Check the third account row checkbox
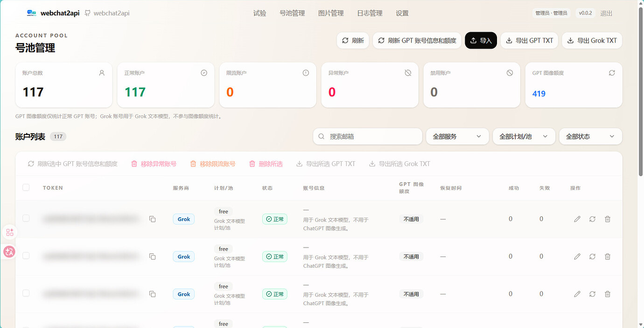 click(x=26, y=293)
